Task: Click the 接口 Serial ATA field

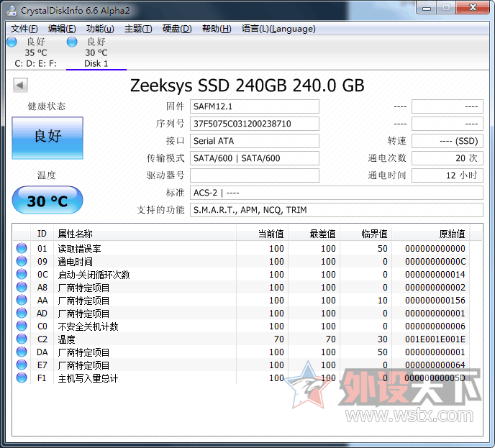Action: pos(255,141)
